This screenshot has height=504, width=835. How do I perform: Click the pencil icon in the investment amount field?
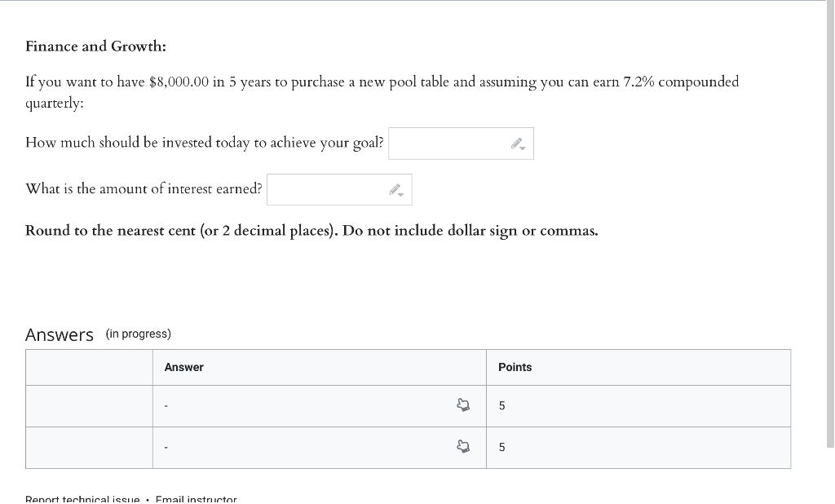tap(518, 144)
